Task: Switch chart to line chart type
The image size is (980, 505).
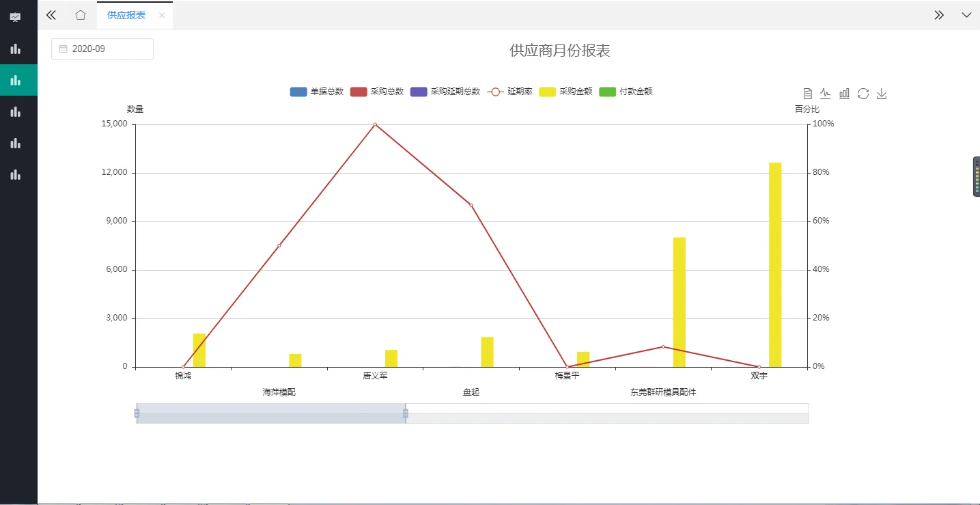Action: [x=826, y=94]
